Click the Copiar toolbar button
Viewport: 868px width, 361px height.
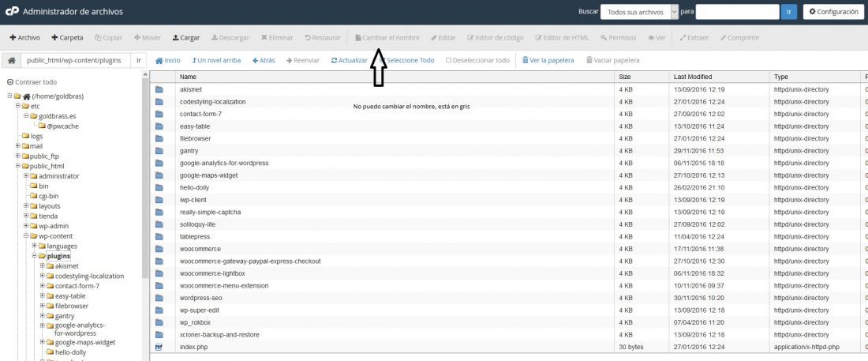click(109, 38)
